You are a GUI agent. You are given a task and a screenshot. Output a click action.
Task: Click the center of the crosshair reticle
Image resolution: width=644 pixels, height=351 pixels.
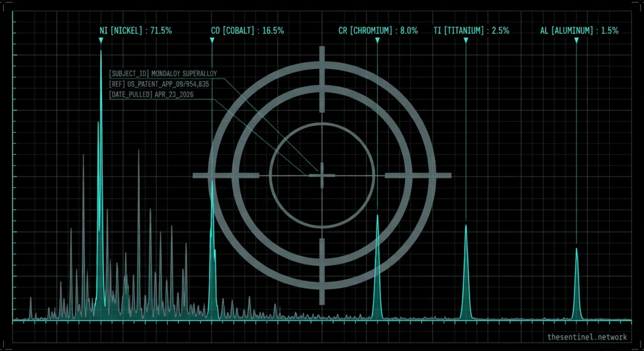[x=322, y=175]
